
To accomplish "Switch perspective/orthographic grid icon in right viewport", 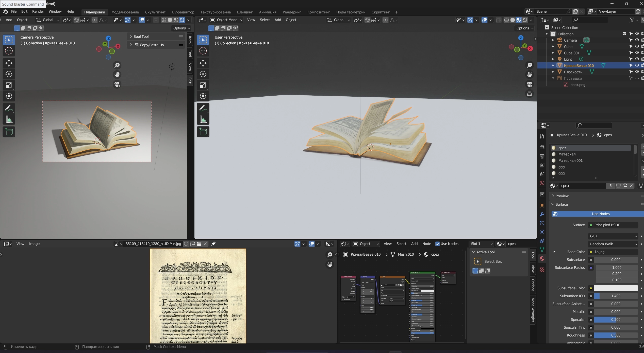I will (x=530, y=94).
